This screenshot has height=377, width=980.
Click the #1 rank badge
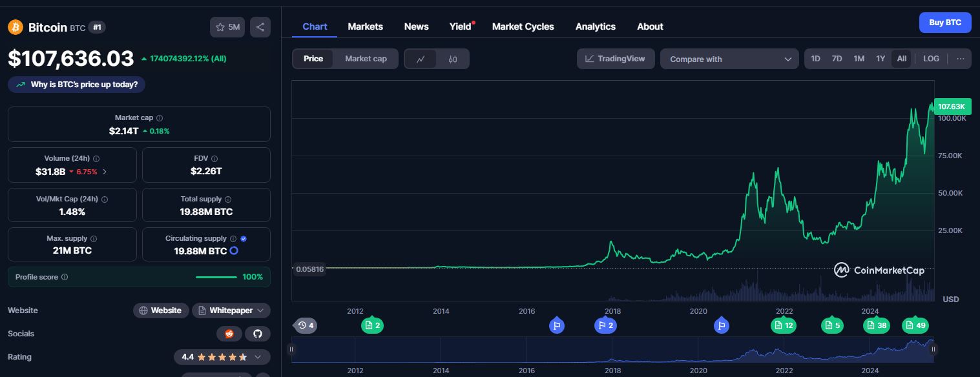(97, 27)
